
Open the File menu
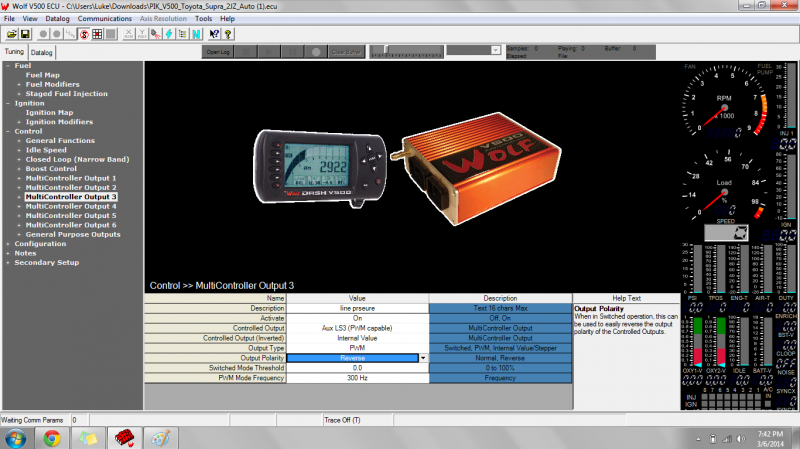(x=9, y=18)
